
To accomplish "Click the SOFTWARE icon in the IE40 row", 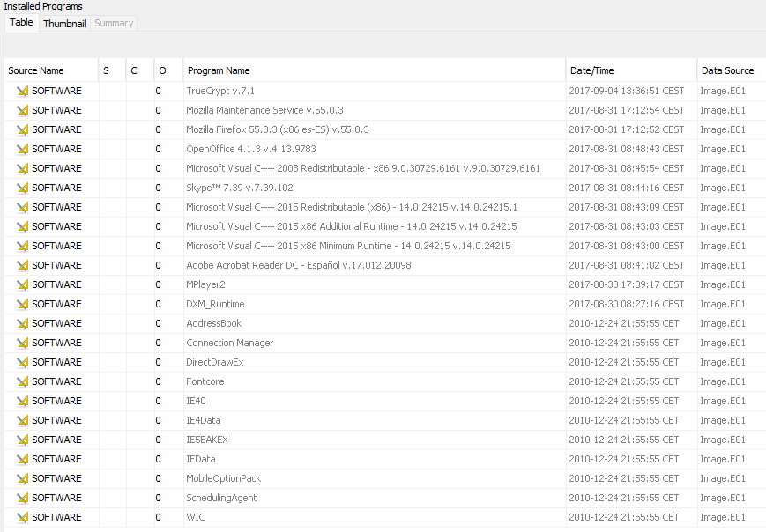I will click(22, 401).
